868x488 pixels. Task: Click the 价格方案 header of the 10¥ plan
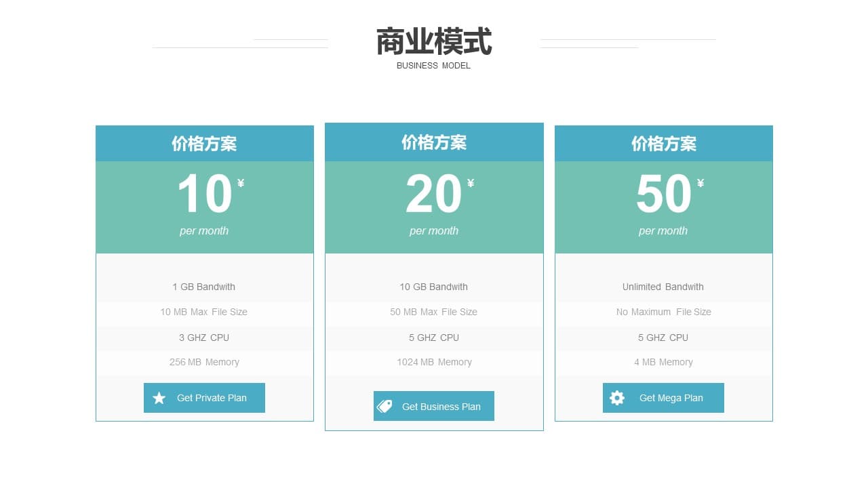pos(204,144)
